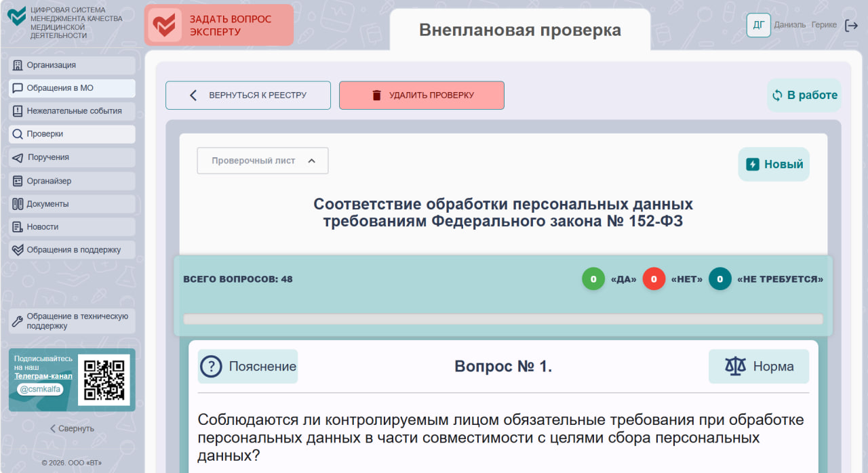
Task: Open the Нежелательные события section
Action: [x=72, y=111]
